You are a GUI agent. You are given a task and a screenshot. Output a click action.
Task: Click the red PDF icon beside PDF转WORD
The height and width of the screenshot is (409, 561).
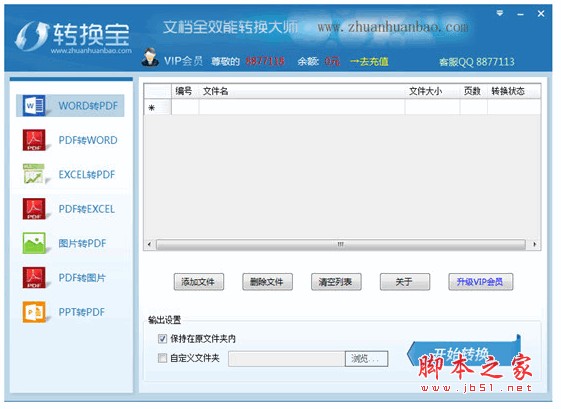click(x=34, y=140)
